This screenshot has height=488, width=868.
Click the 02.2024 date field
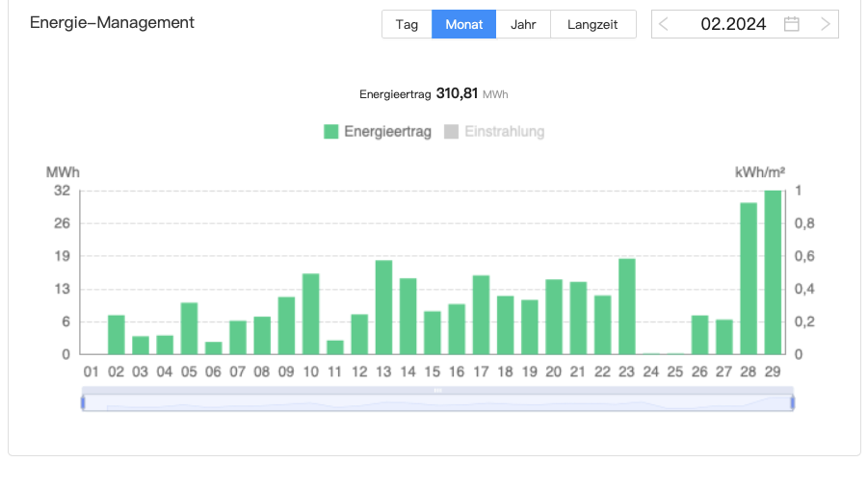coord(733,24)
